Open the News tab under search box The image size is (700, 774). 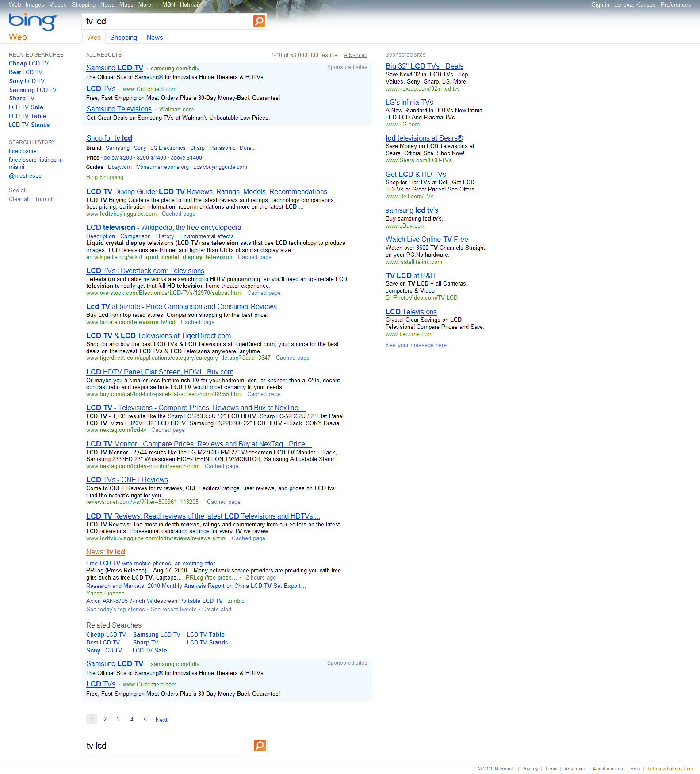pos(155,38)
